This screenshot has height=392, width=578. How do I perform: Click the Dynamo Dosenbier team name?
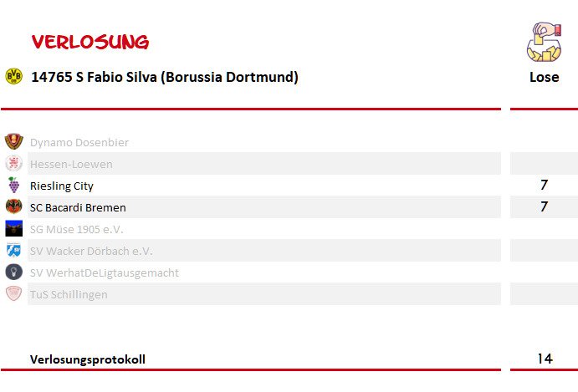(x=79, y=143)
